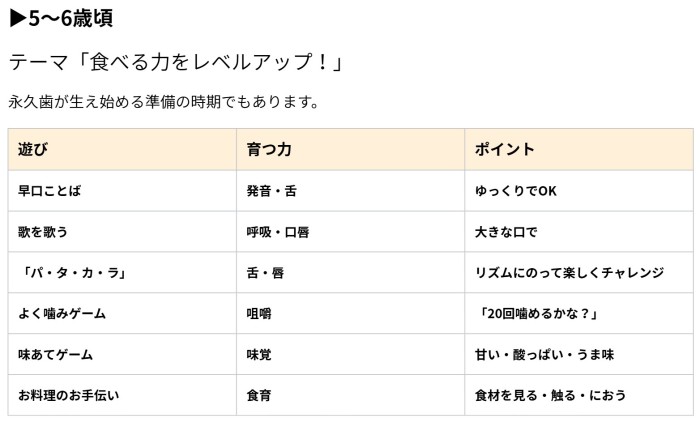Click the 育つ力 column header
Screen dimensions: 700x422
350,149
